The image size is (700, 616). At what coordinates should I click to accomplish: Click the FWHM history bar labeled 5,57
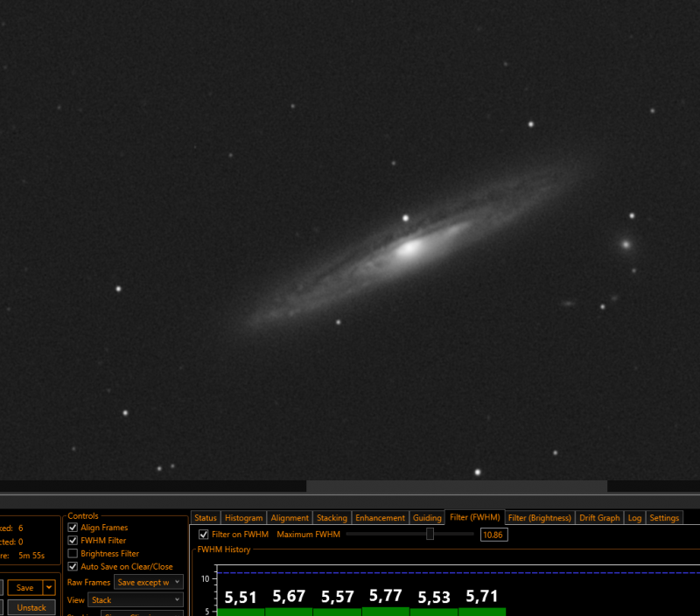tap(337, 612)
